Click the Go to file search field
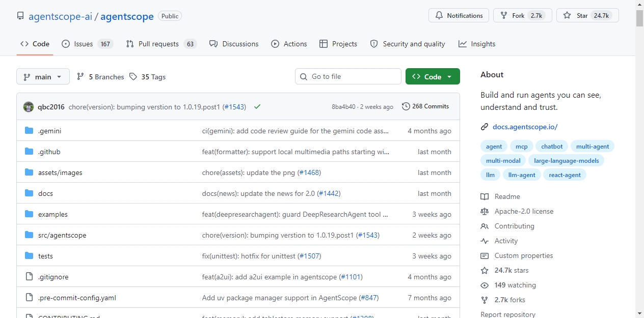Image resolution: width=644 pixels, height=318 pixels. [x=348, y=76]
